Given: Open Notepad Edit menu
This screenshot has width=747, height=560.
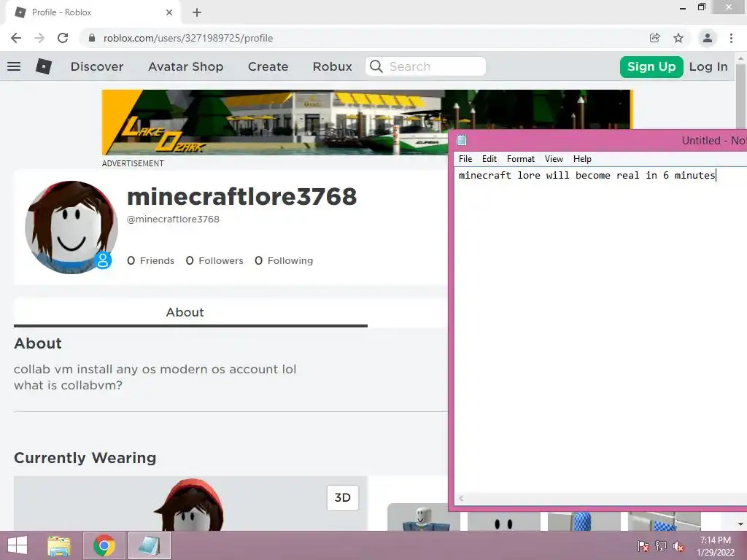Looking at the screenshot, I should coord(489,158).
